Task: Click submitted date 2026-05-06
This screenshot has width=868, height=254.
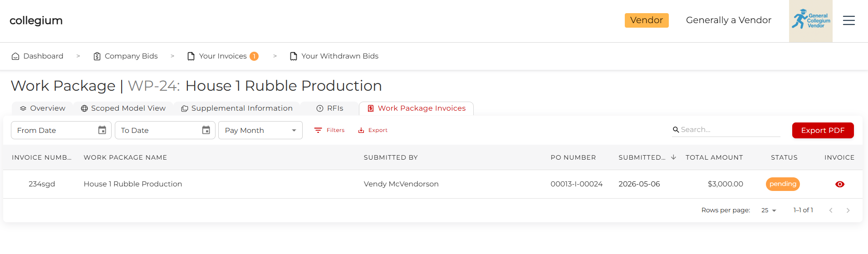Action: coord(639,184)
